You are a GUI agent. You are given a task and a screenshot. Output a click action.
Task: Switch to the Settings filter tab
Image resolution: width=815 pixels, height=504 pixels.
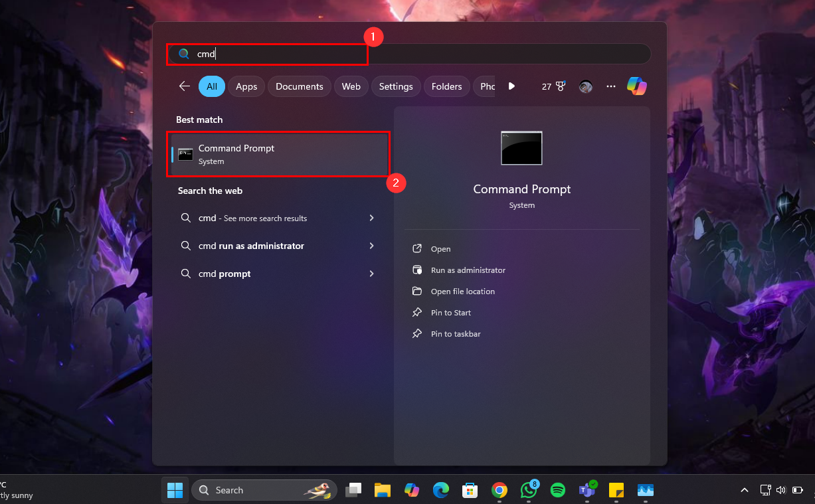click(396, 86)
